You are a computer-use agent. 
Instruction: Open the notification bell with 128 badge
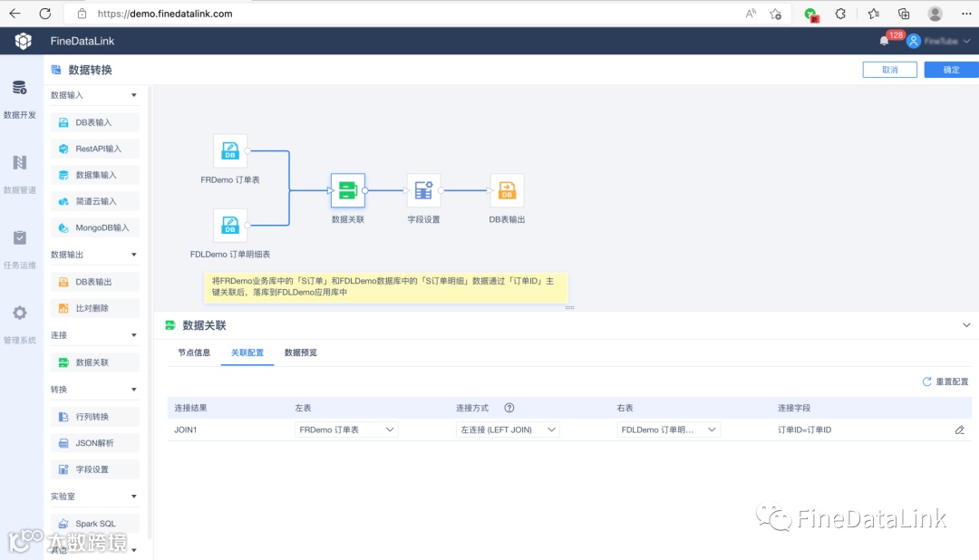tap(884, 41)
